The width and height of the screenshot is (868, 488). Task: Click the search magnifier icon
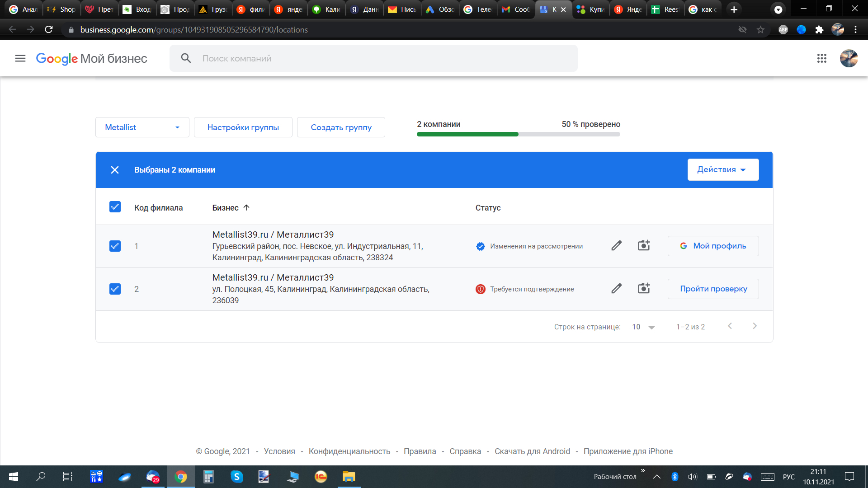click(x=186, y=58)
